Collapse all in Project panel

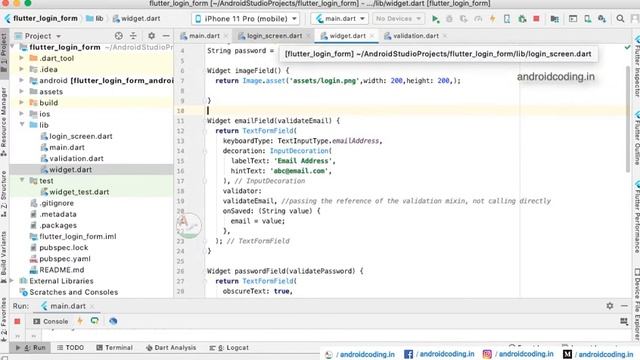coord(133,36)
